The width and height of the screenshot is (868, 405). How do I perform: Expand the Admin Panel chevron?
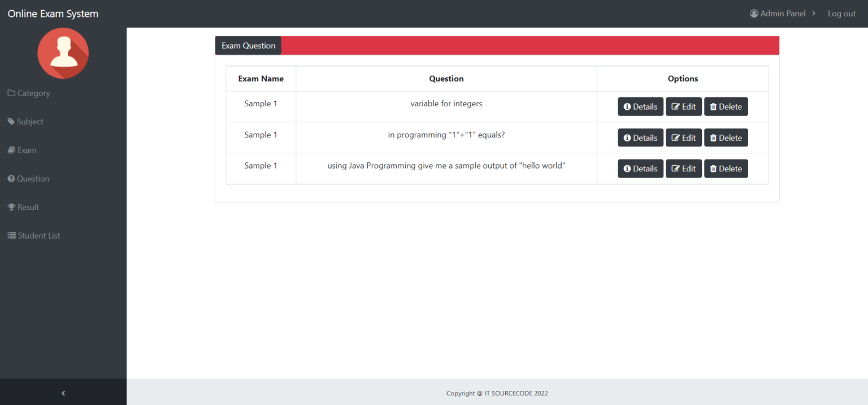[814, 13]
